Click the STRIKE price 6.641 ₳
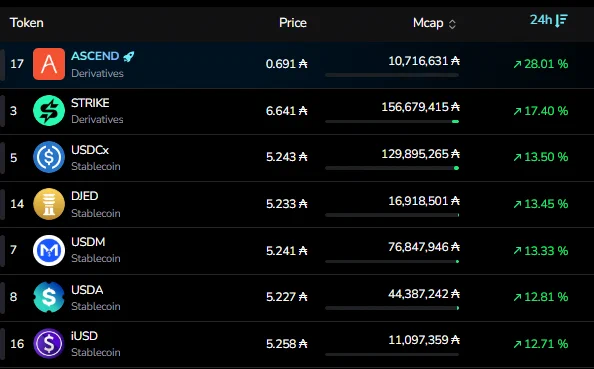This screenshot has height=369, width=594. pyautogui.click(x=286, y=111)
